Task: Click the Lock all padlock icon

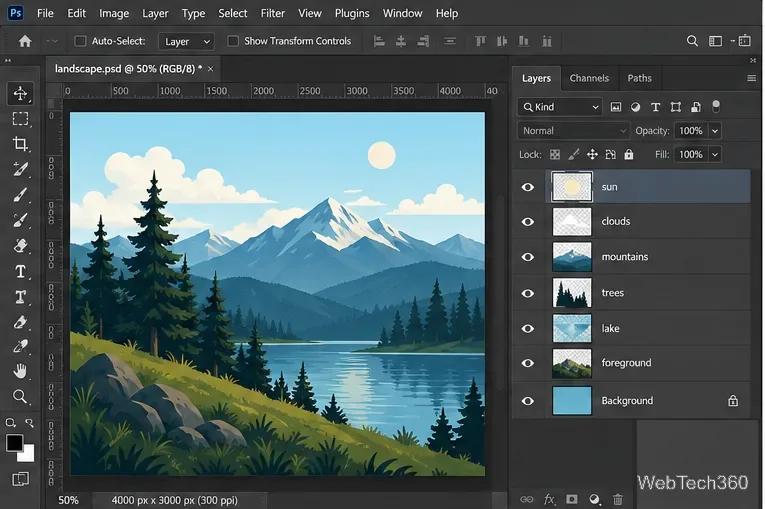Action: (629, 155)
